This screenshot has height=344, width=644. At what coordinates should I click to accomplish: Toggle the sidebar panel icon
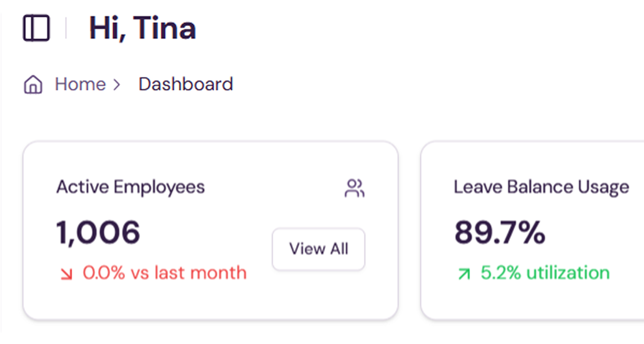pos(36,28)
